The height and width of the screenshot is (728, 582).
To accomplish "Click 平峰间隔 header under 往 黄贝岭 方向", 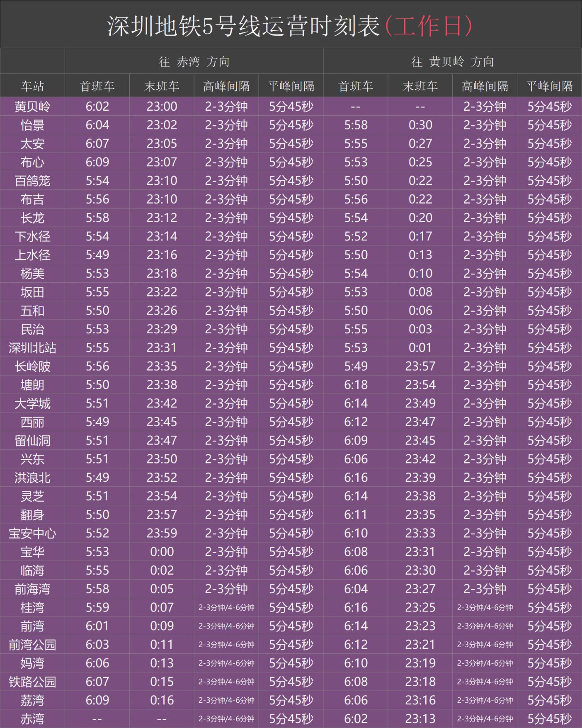I will click(x=549, y=86).
